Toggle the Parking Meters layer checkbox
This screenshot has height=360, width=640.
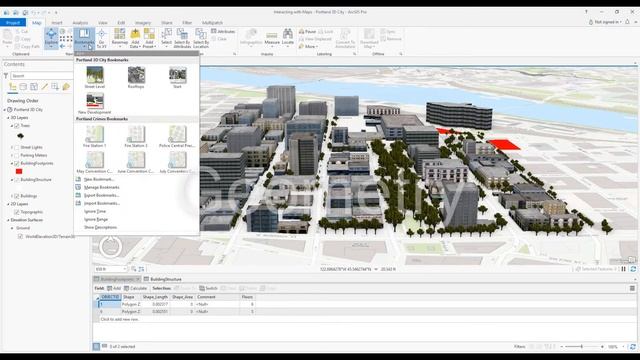pos(17,156)
